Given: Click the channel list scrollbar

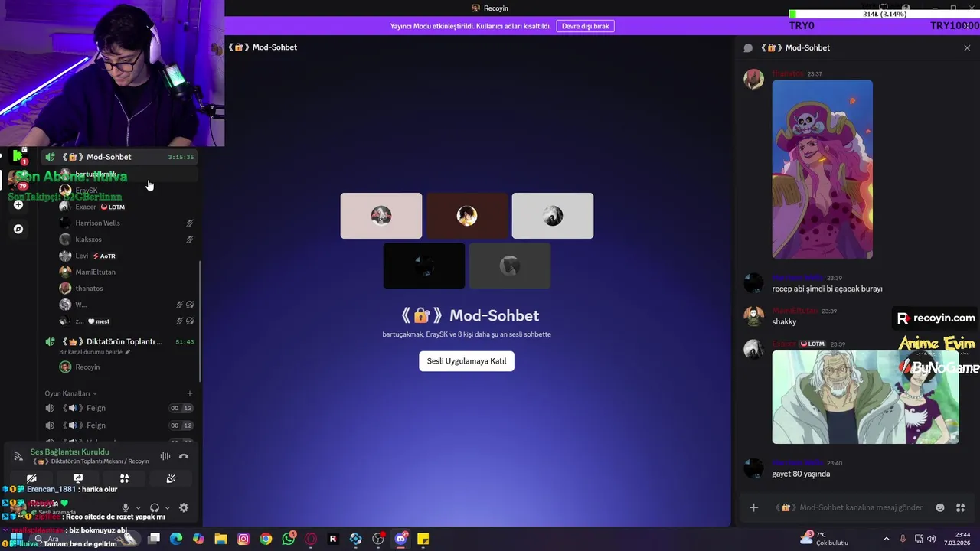Looking at the screenshot, I should coord(201,321).
